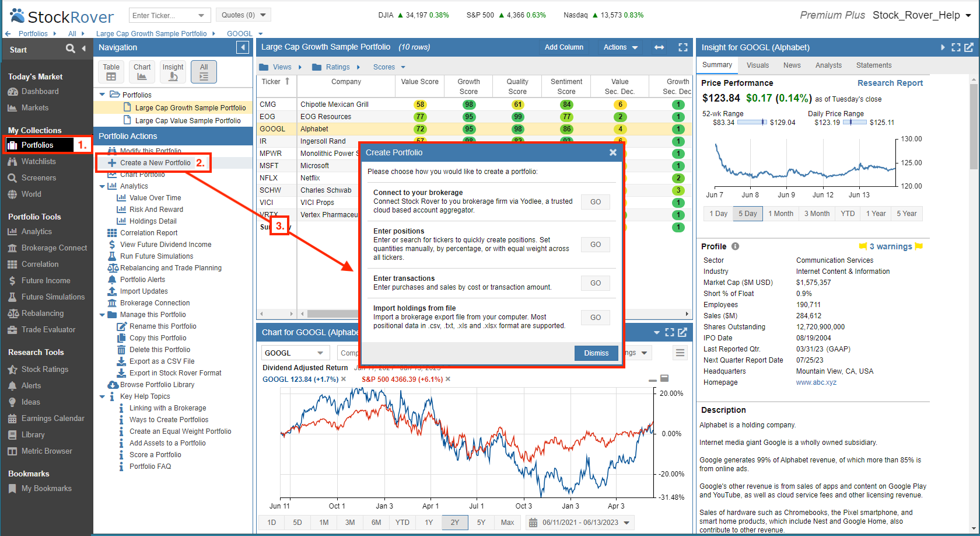Screen dimensions: 980x536
Task: Switch to the Analysts tab
Action: pos(829,65)
